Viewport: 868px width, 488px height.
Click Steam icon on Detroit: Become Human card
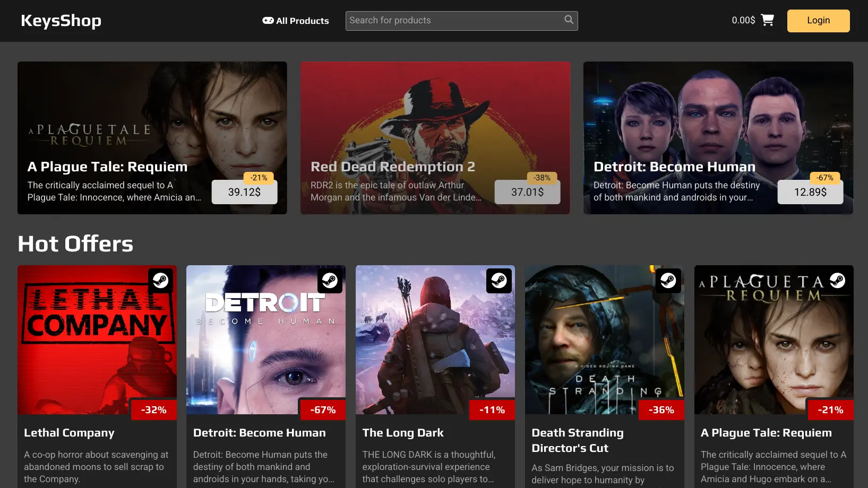pos(330,280)
